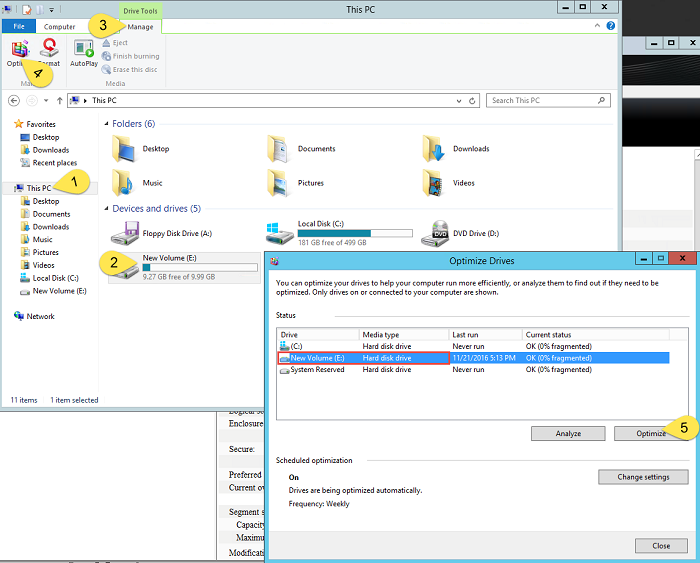The image size is (700, 563).
Task: Open New Volume (E:) in navigation tree
Action: tap(54, 291)
